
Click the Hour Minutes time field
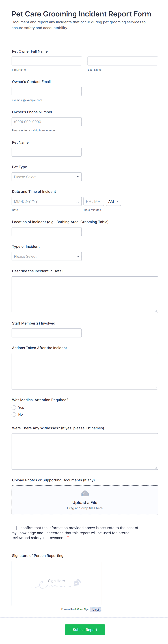(94, 201)
